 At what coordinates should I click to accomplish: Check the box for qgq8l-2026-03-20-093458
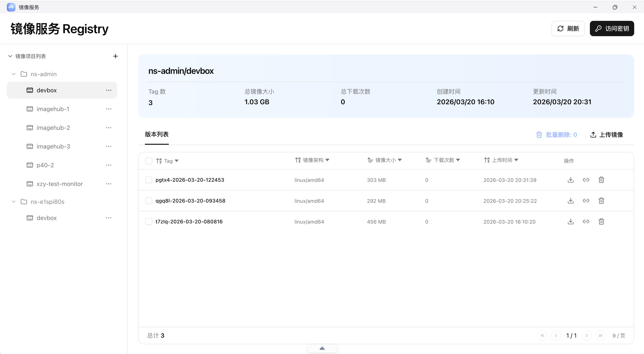point(149,201)
